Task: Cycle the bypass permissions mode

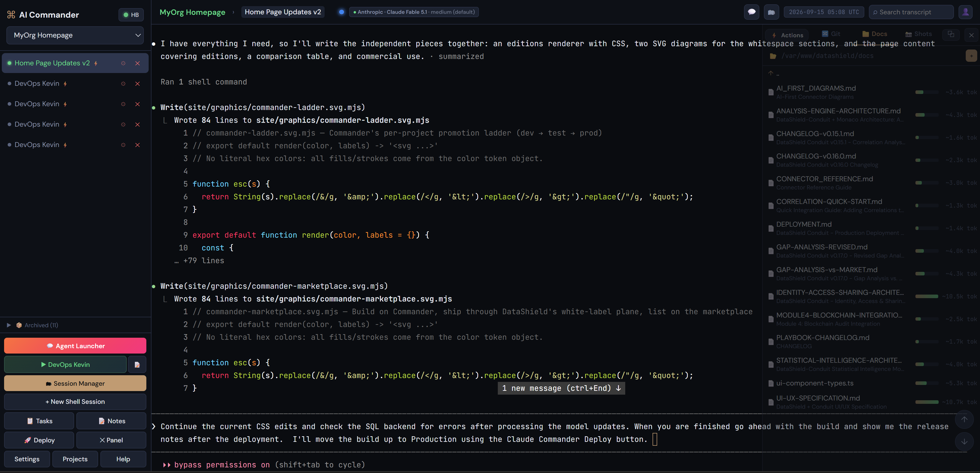Action: [264, 465]
